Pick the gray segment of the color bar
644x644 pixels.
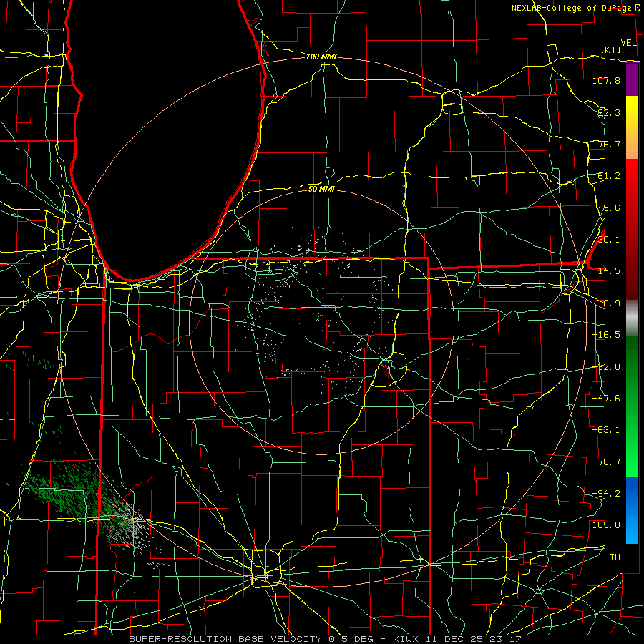(x=632, y=318)
